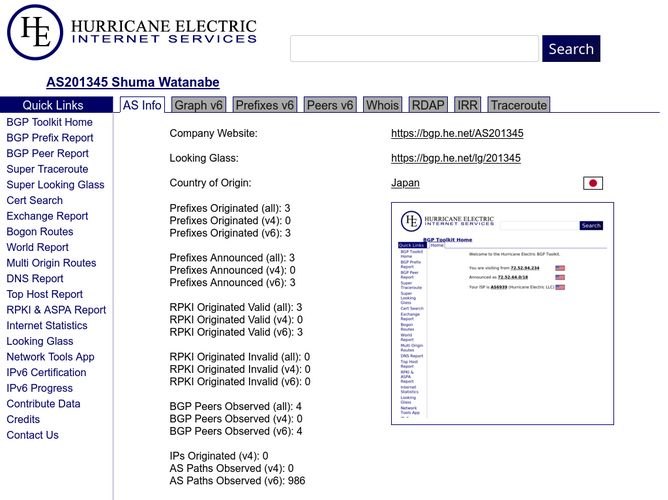Open the Whois tab
This screenshot has width=668, height=500.
tap(382, 105)
